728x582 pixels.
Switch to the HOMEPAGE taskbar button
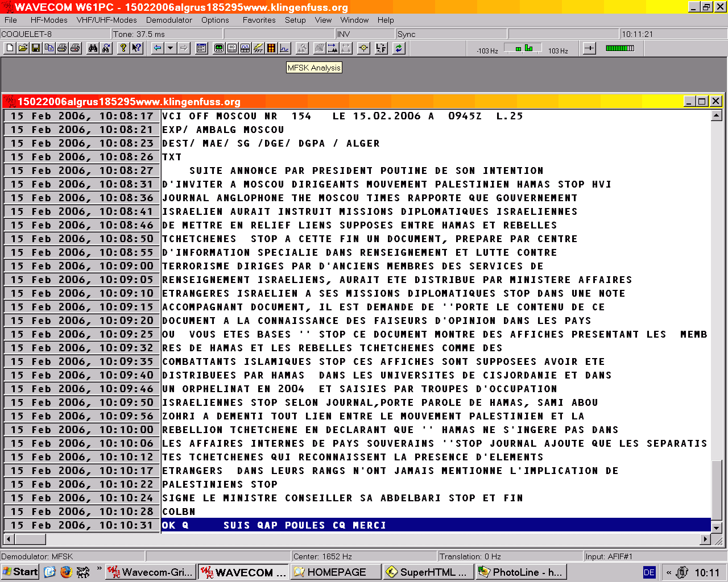(336, 572)
